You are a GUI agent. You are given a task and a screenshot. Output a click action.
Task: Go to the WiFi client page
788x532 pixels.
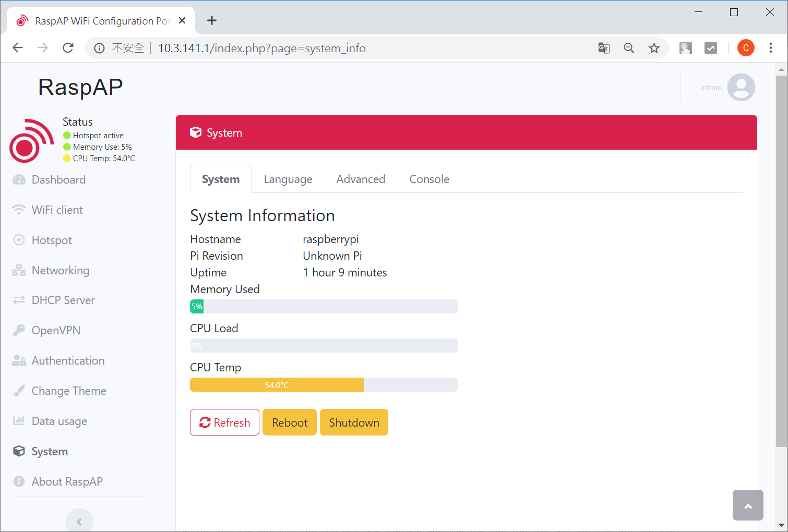pos(57,210)
